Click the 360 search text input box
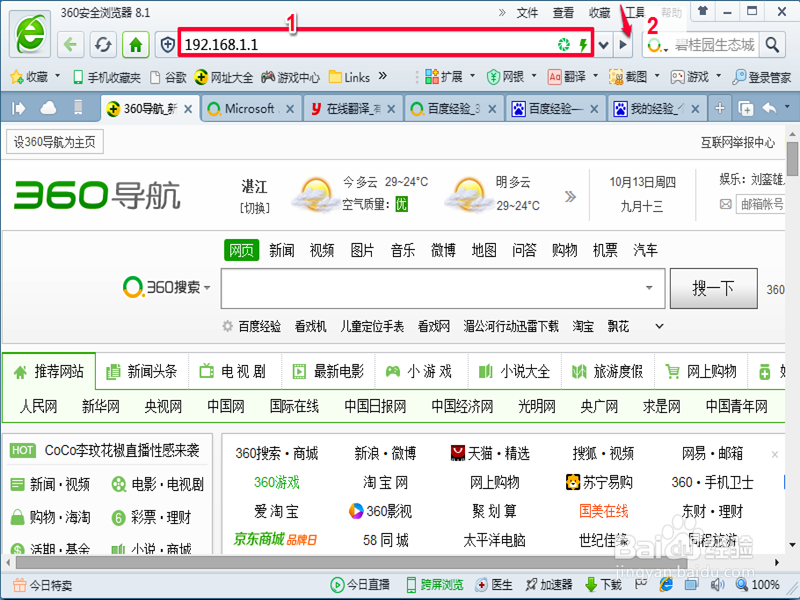800x600 pixels. (443, 288)
